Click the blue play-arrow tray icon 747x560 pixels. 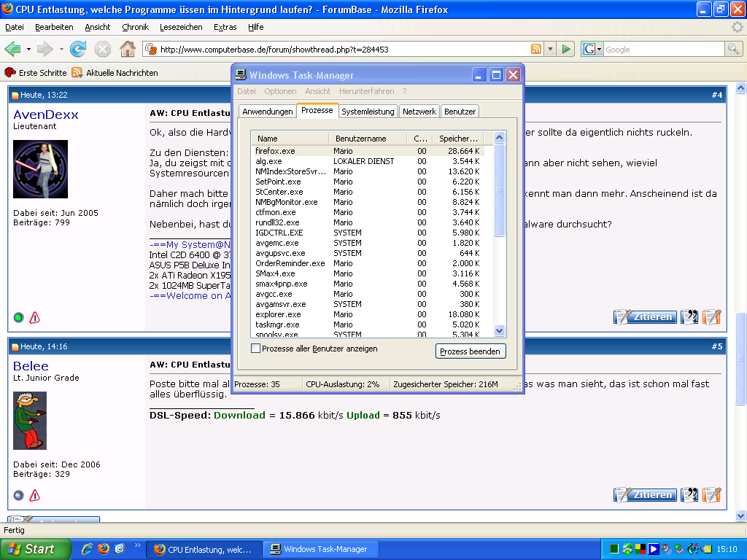(x=653, y=549)
